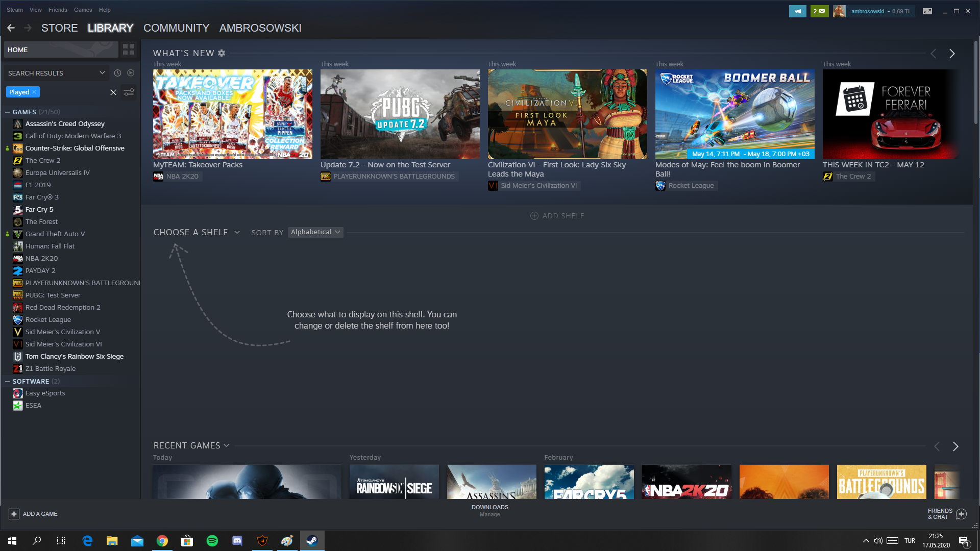Select Rocket League icon in games list
This screenshot has width=980, height=551.
pos(18,320)
